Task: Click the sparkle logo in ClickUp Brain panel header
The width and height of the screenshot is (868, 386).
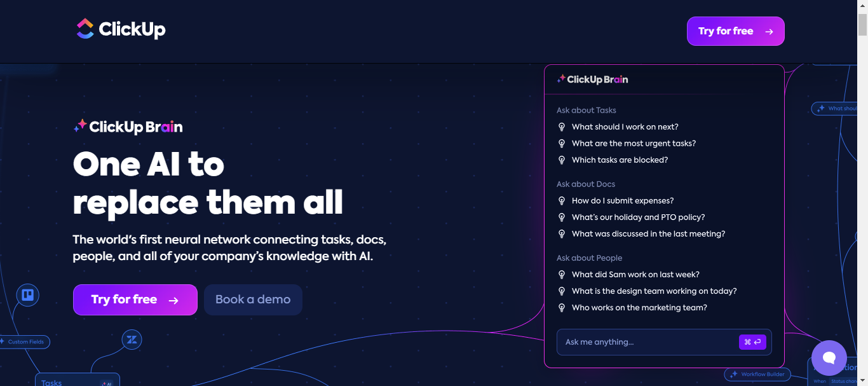Action: [x=561, y=79]
